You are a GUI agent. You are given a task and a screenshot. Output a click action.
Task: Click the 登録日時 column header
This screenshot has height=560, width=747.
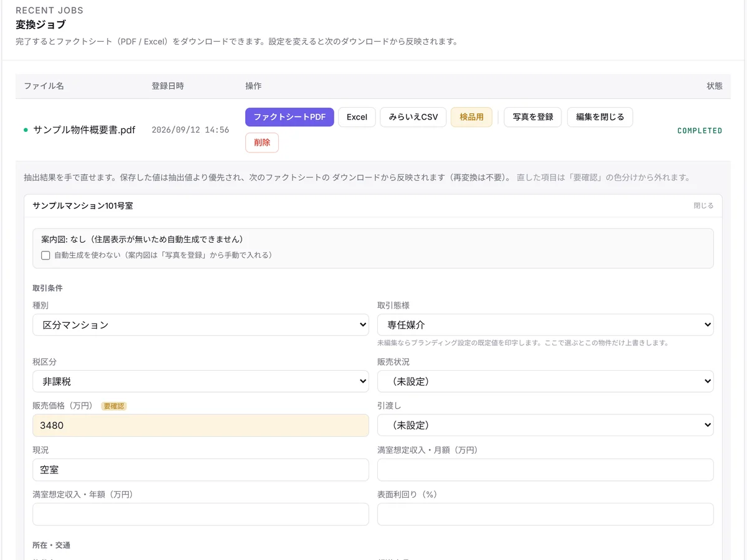[x=167, y=86]
